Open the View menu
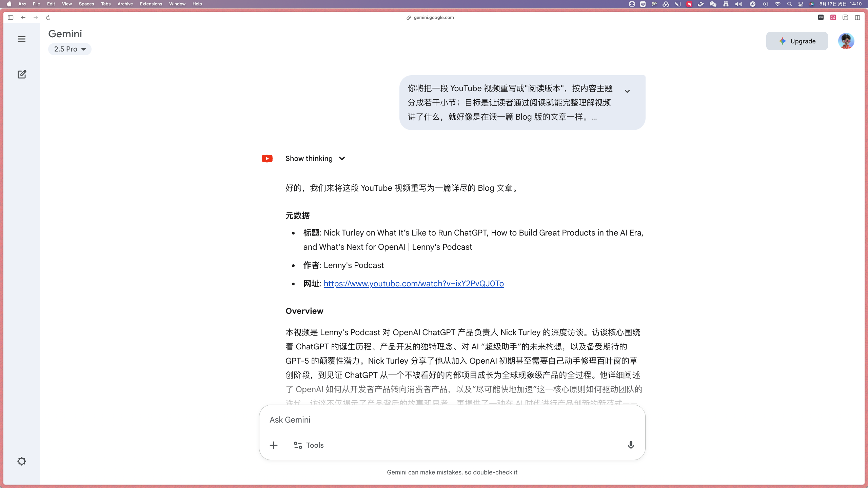This screenshot has width=868, height=488. click(x=67, y=4)
